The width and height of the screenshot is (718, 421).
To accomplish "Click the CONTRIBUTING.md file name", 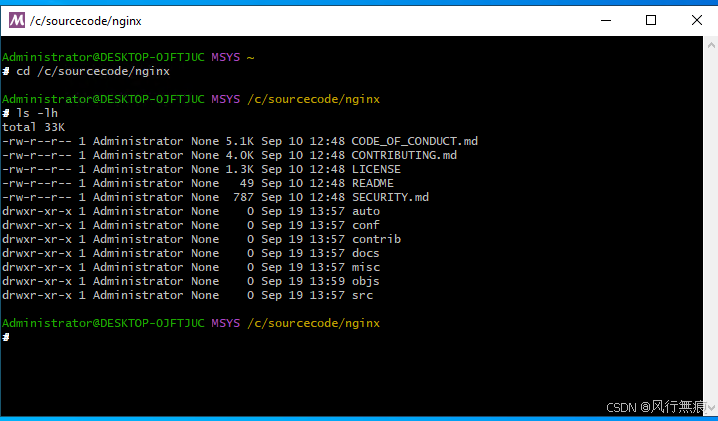I will click(x=404, y=155).
